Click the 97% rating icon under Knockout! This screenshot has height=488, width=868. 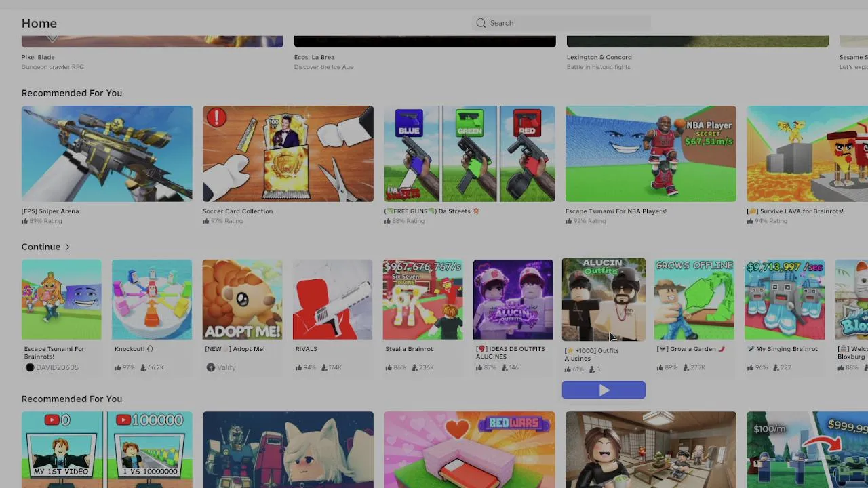point(118,367)
